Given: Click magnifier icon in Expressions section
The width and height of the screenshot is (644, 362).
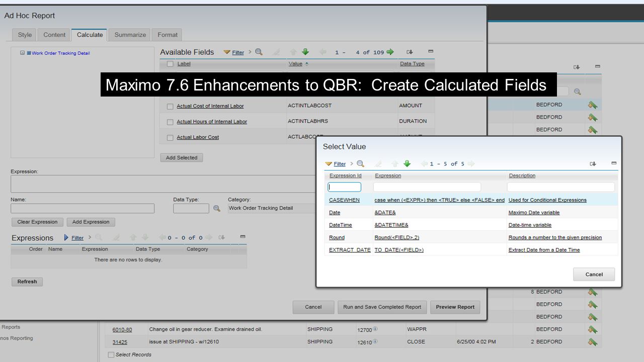Looking at the screenshot, I should (x=99, y=237).
